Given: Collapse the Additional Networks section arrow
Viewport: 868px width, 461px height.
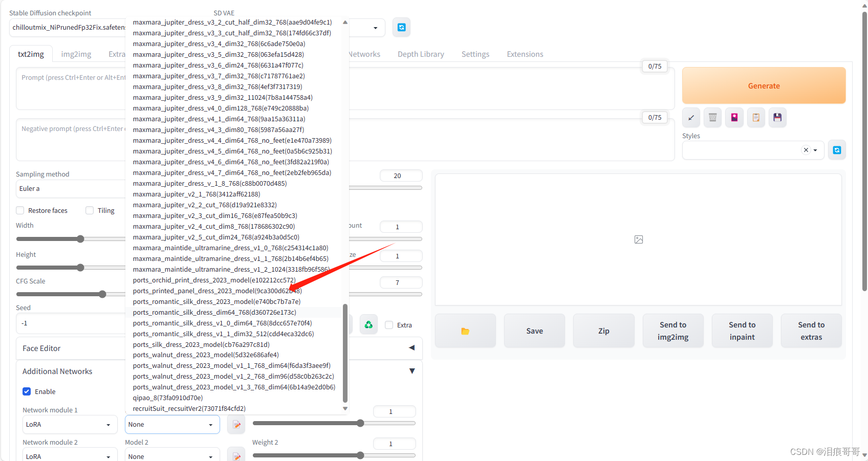Looking at the screenshot, I should (x=412, y=371).
